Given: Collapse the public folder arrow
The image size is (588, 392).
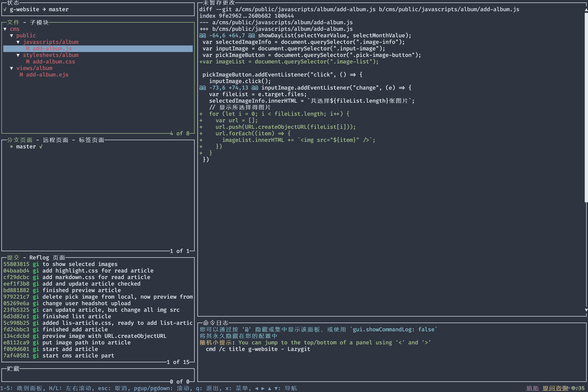Looking at the screenshot, I should (x=11, y=36).
